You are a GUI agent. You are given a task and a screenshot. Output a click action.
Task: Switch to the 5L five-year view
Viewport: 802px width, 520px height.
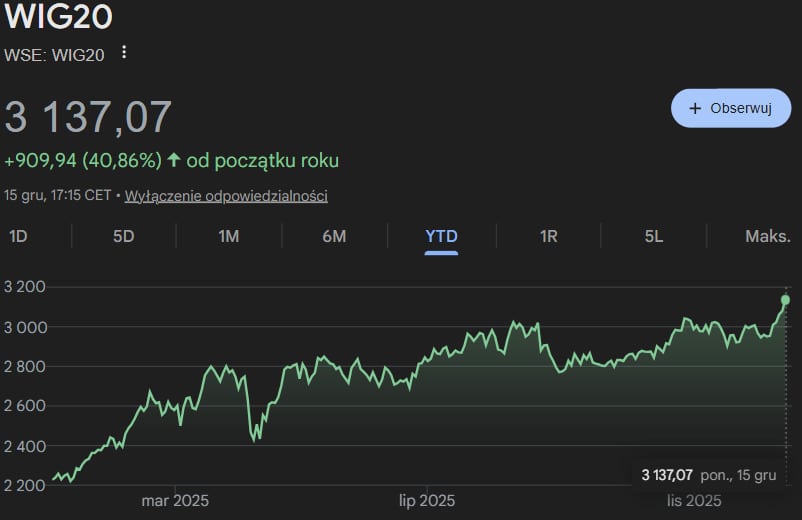(653, 236)
